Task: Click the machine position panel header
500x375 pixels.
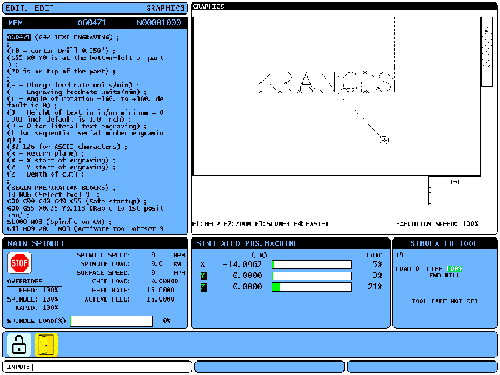Action: [x=290, y=243]
